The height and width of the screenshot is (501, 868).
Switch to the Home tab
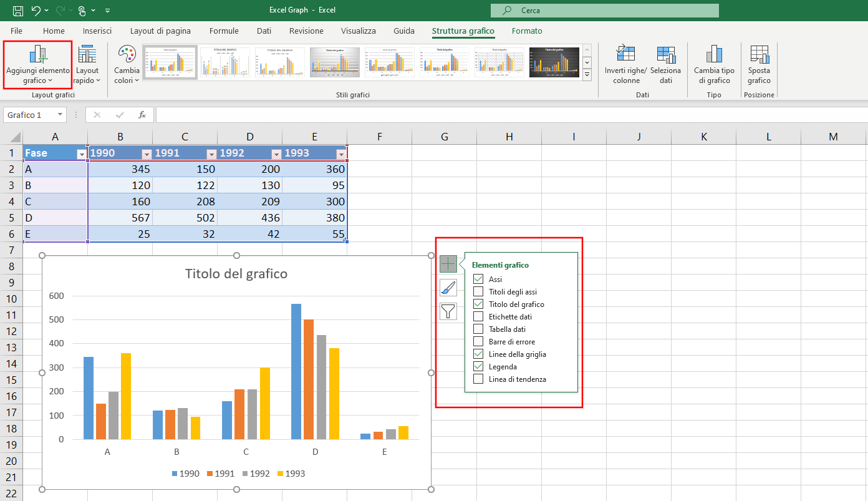coord(54,31)
